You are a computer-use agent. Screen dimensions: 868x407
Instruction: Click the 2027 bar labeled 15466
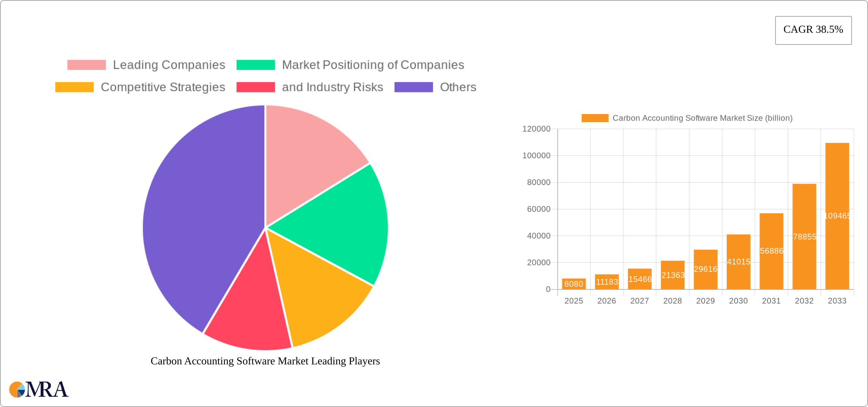click(640, 279)
